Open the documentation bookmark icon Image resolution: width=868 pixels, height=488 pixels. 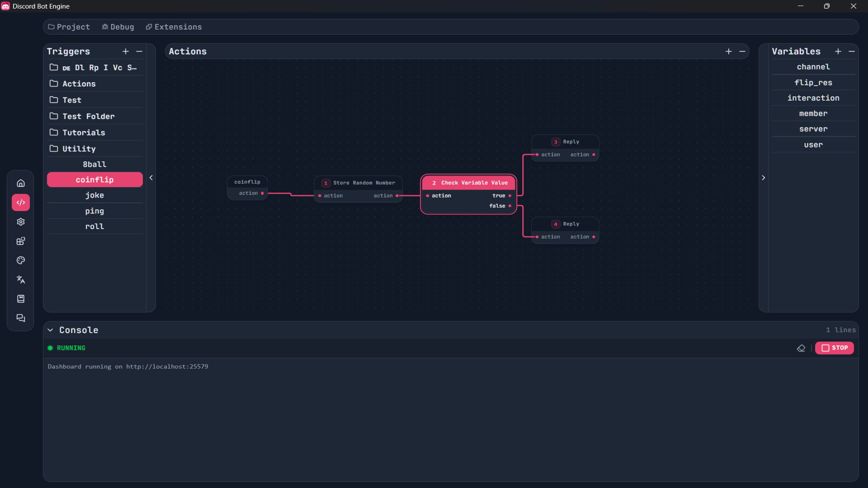coord(20,299)
